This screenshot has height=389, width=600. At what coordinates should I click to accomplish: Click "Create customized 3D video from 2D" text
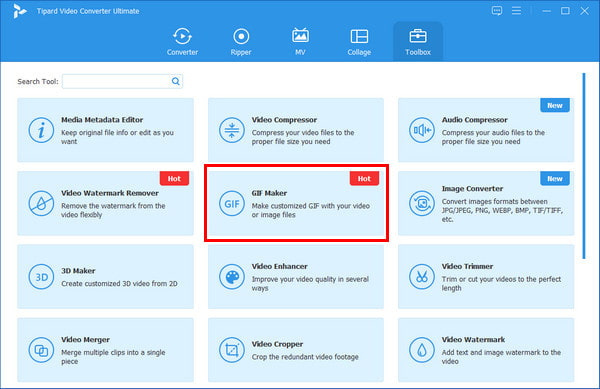[119, 283]
